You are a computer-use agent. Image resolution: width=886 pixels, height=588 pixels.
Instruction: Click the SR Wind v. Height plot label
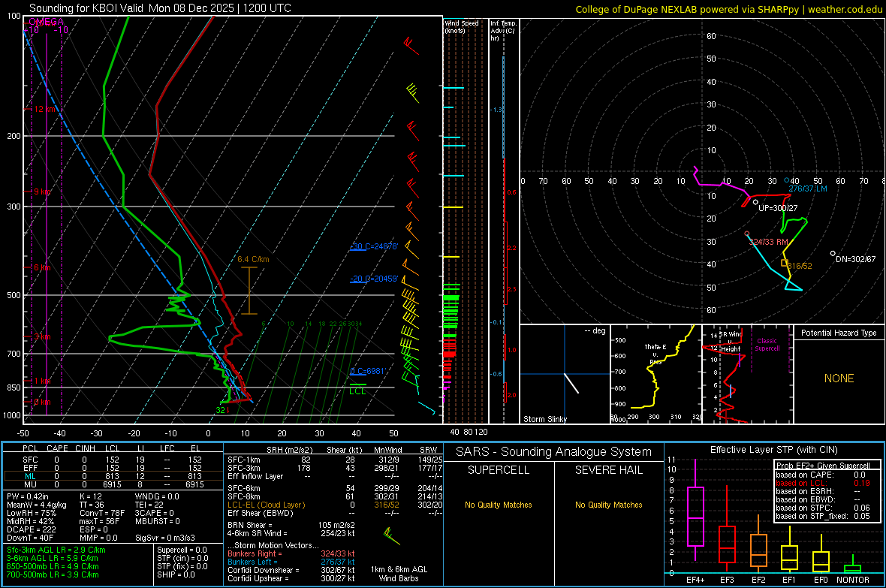(x=730, y=342)
